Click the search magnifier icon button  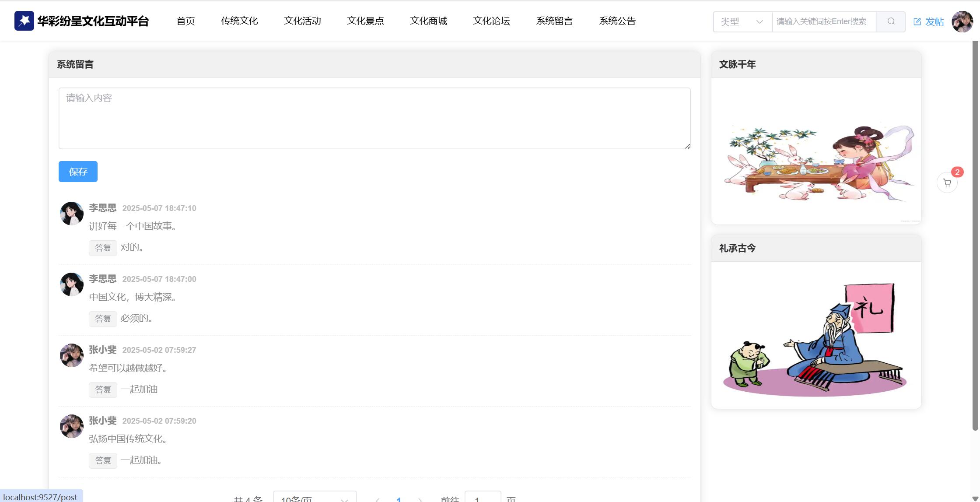coord(891,21)
